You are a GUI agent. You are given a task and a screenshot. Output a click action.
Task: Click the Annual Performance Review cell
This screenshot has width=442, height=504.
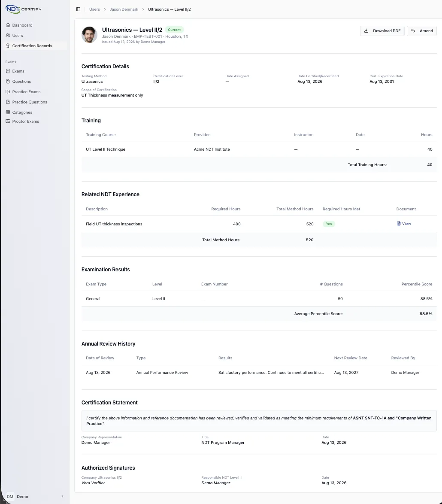click(162, 373)
